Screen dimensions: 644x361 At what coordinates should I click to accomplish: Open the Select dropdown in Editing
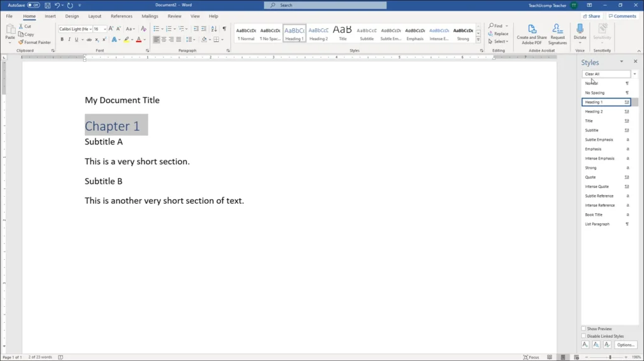[x=499, y=42]
